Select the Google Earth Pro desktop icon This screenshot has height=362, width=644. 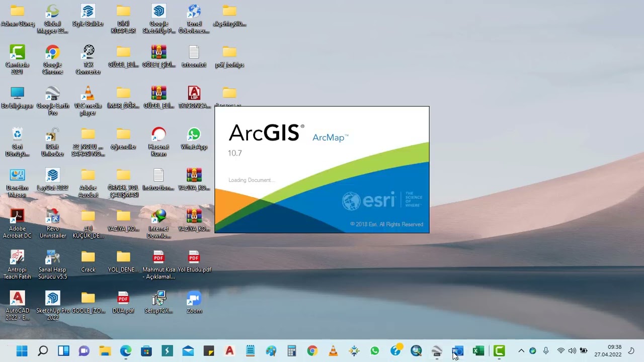(52, 101)
